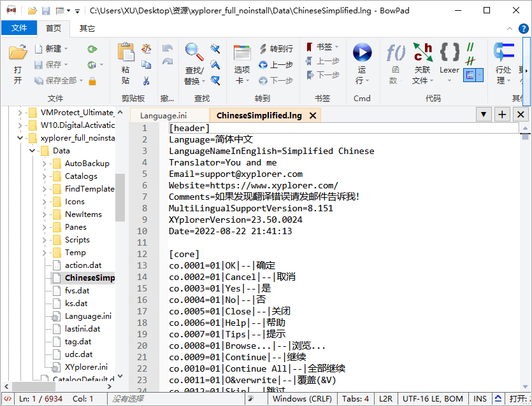The height and width of the screenshot is (406, 532).
Task: Click the Go to line (转到行) button
Action: pyautogui.click(x=276, y=48)
